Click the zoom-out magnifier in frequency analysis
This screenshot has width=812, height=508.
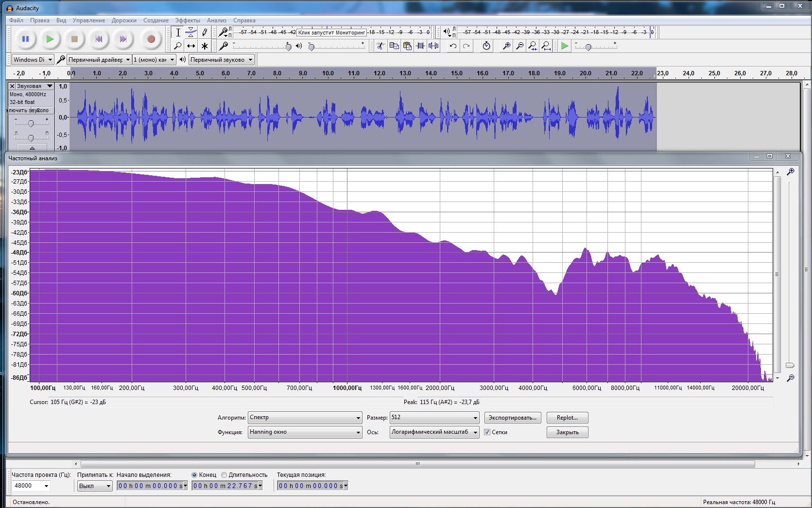coord(791,378)
